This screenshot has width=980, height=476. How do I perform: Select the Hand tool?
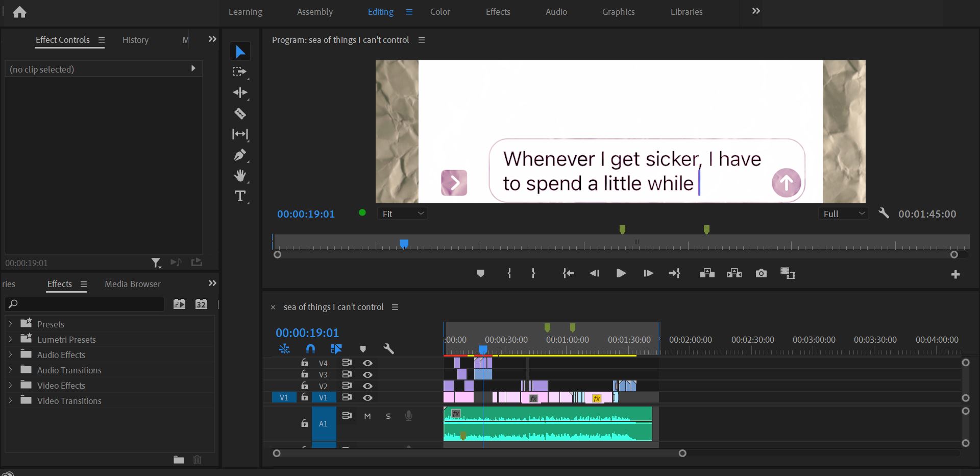point(240,176)
